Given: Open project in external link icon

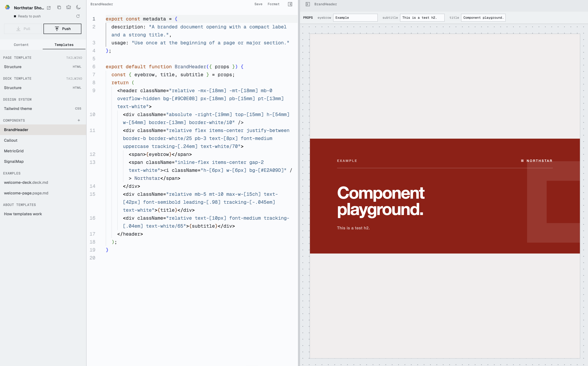Looking at the screenshot, I should pyautogui.click(x=49, y=8).
